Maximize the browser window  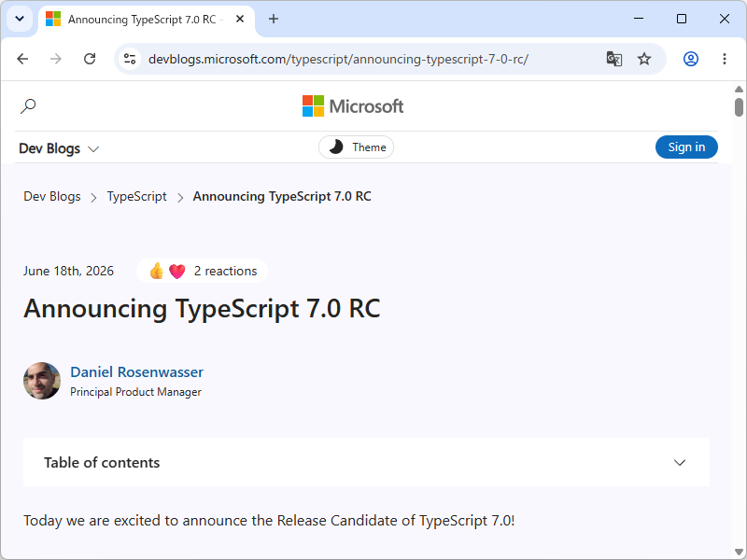click(682, 19)
